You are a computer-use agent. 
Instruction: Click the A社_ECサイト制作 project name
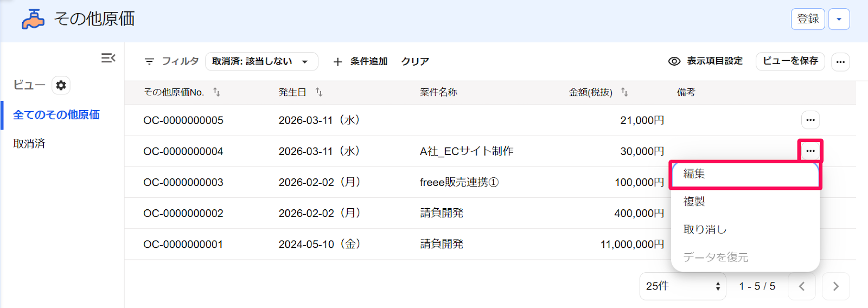467,151
